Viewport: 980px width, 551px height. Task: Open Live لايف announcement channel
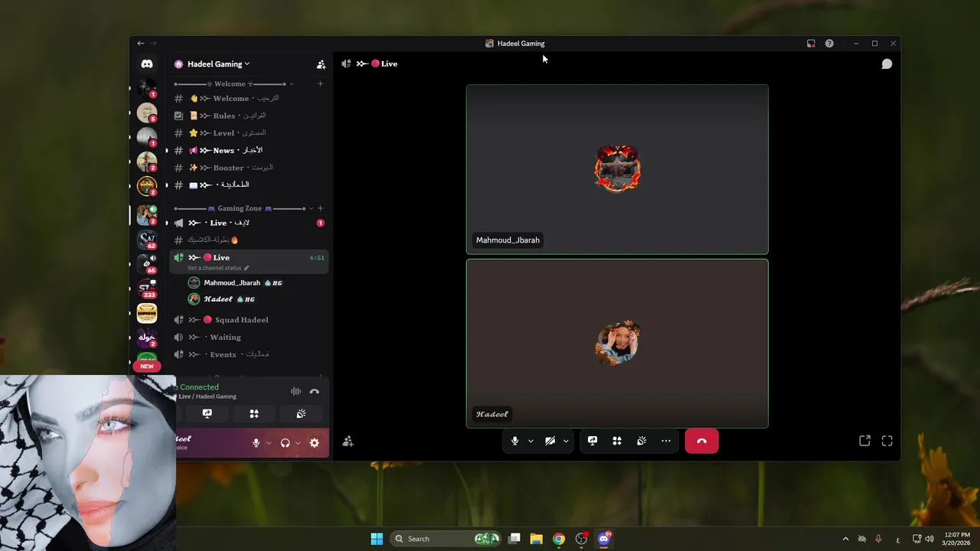coord(249,223)
